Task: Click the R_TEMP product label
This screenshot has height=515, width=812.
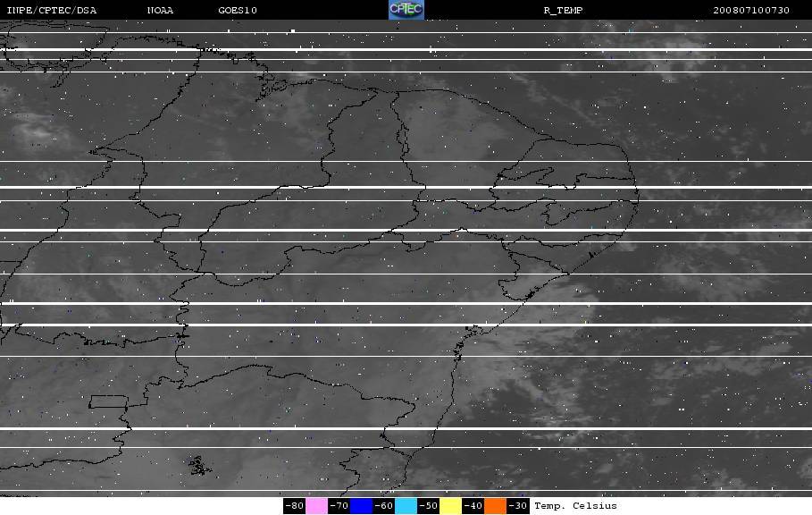Action: click(563, 11)
